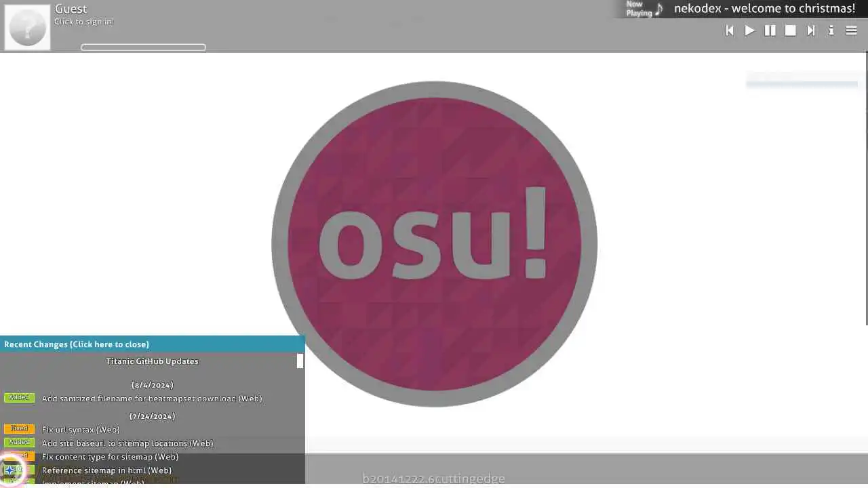
Task: Play the current song
Action: (x=750, y=30)
